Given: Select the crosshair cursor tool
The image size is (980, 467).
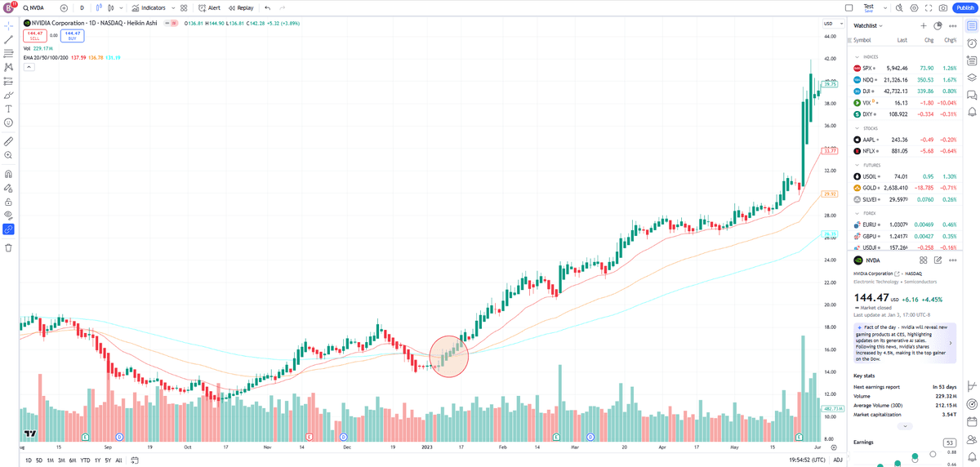Looking at the screenshot, I should [x=8, y=25].
